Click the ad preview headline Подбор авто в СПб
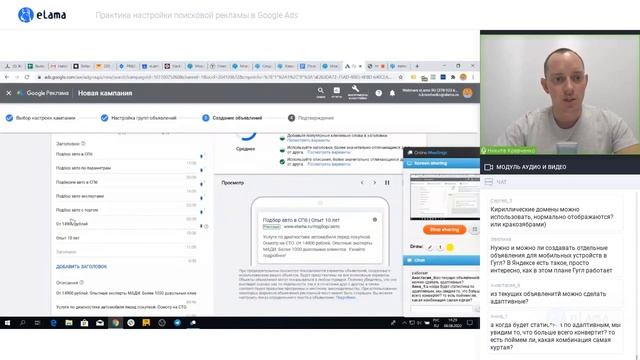This screenshot has height=360, width=640. [301, 220]
